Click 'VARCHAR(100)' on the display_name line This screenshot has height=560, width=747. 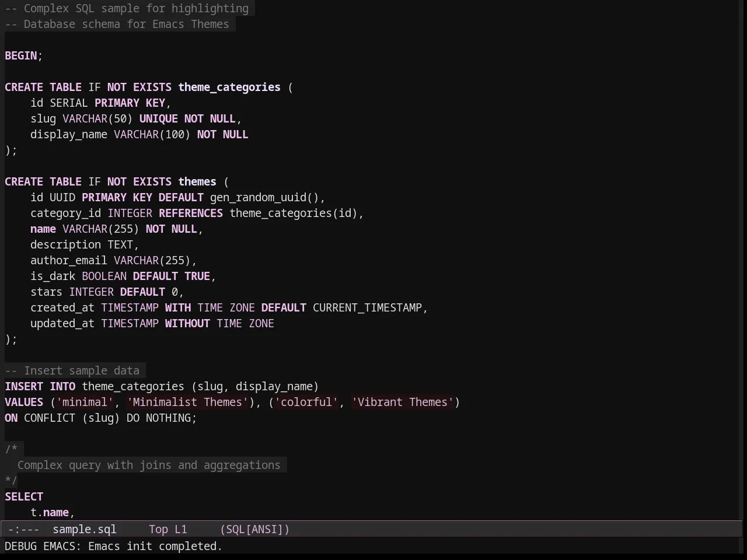pos(152,135)
